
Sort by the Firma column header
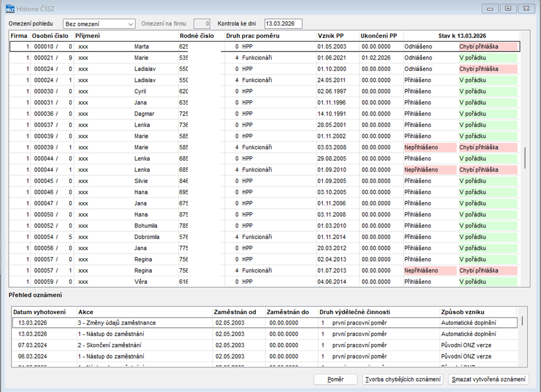19,36
